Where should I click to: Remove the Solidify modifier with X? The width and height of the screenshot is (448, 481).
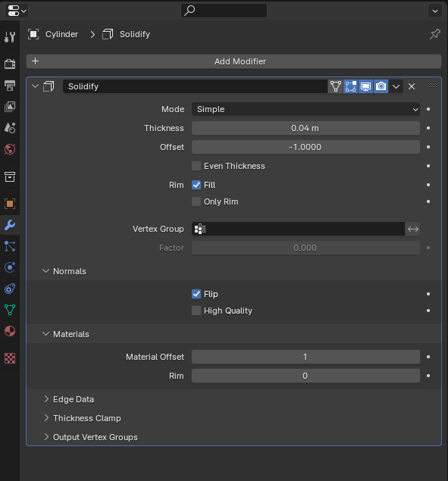click(x=412, y=86)
